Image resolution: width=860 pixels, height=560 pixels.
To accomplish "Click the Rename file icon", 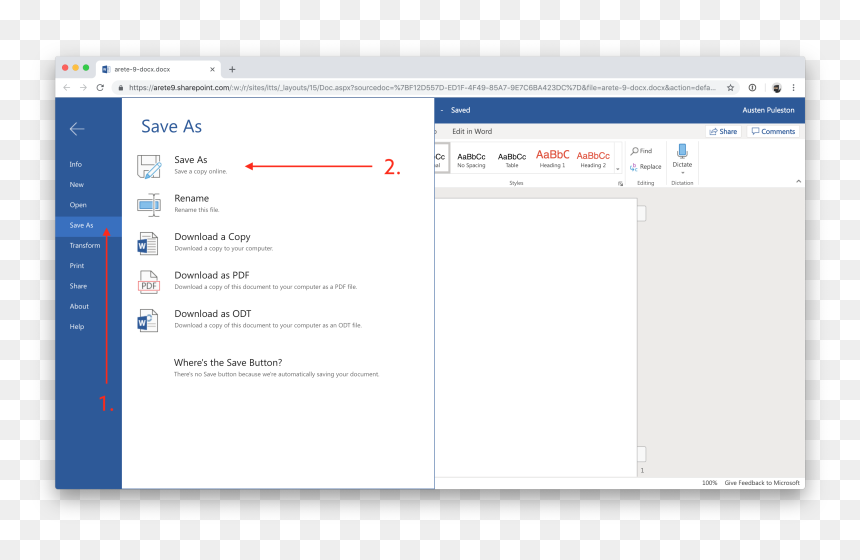I will point(149,205).
